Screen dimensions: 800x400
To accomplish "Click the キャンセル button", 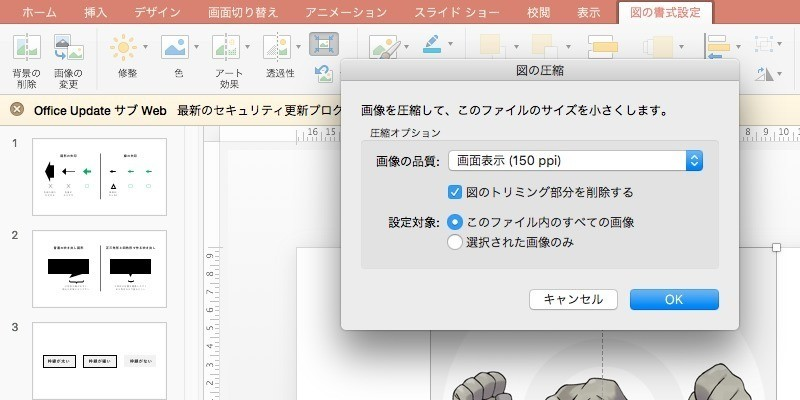I will tap(573, 299).
